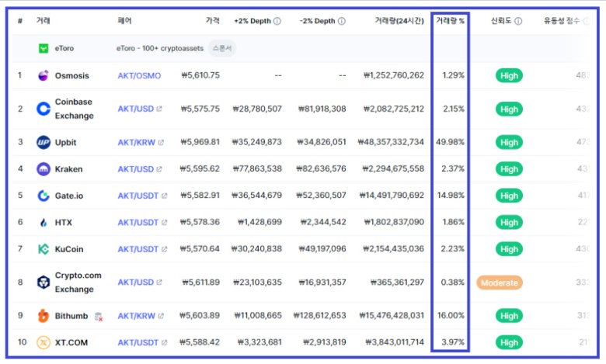Sort by the 페어 pair column header
606x364 pixels.
(x=124, y=21)
